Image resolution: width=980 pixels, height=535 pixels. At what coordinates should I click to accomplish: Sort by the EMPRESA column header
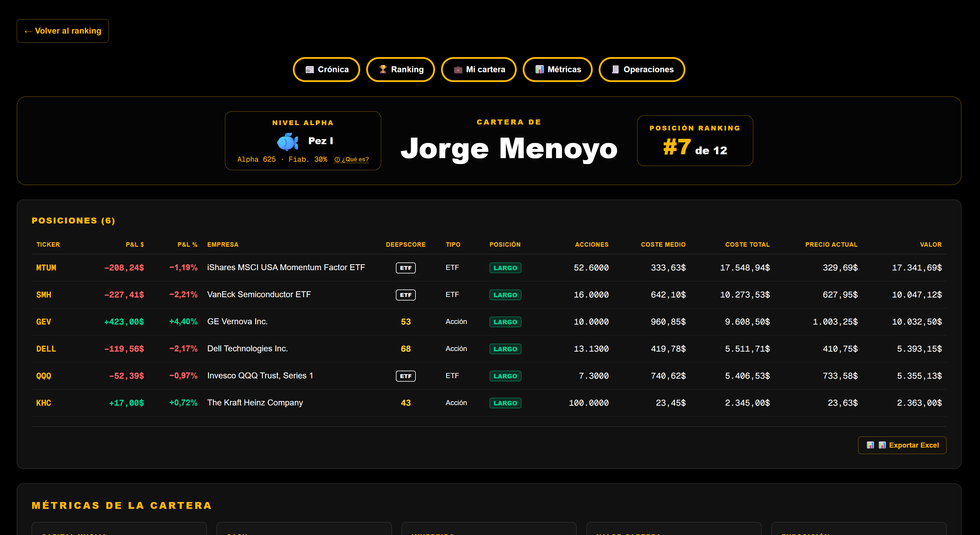[222, 244]
